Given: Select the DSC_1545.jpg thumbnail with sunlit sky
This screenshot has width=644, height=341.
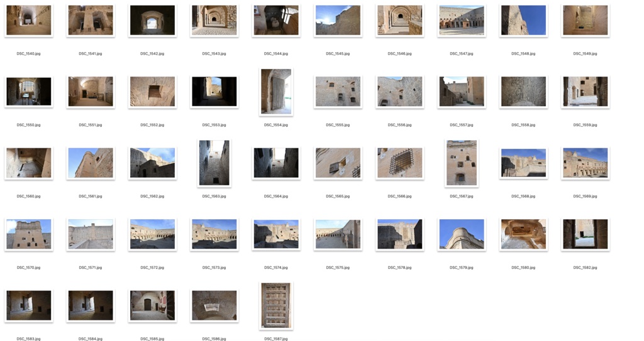Looking at the screenshot, I should coord(338,20).
